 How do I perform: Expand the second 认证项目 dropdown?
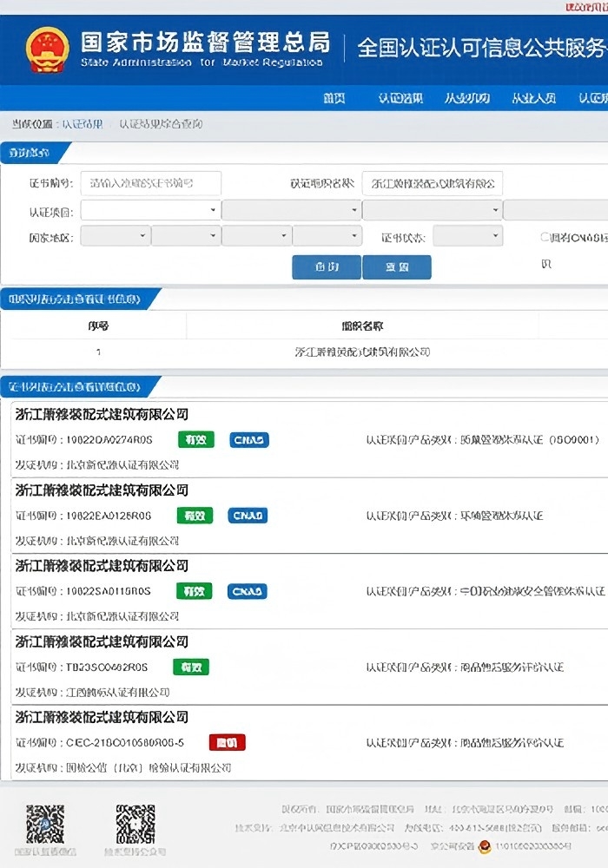[x=291, y=210]
